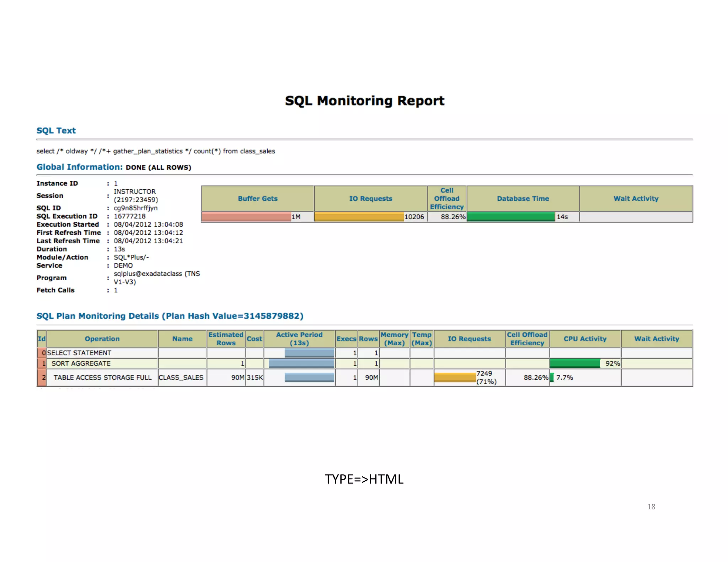Click the CLASS_SALES object name
The image size is (728, 562).
tap(181, 378)
